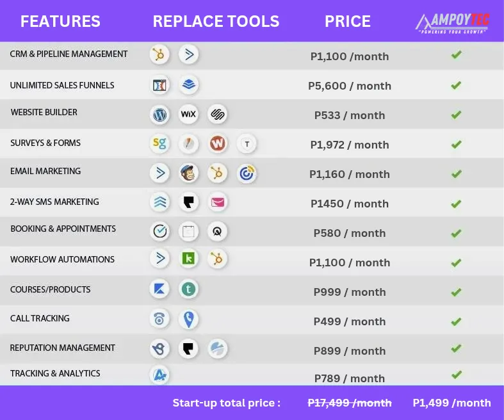Image resolution: width=504 pixels, height=420 pixels.
Task: Click the checkmark in Reputation Management row
Action: point(456,348)
